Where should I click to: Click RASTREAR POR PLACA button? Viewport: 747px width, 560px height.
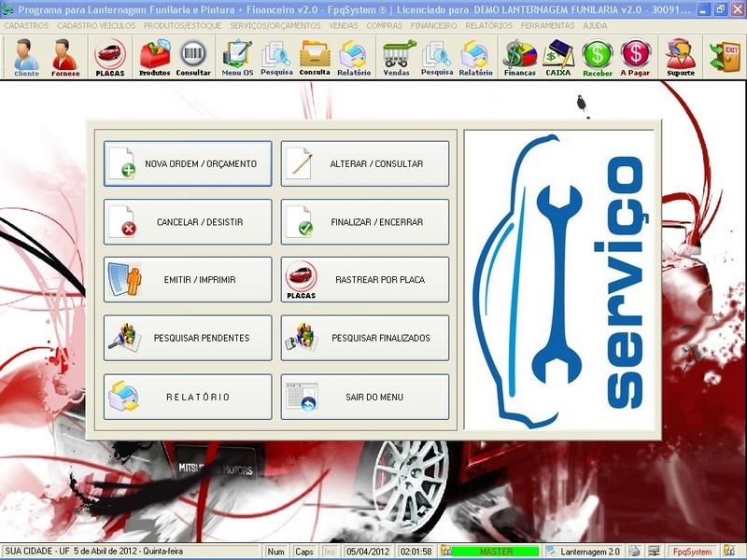coord(365,279)
